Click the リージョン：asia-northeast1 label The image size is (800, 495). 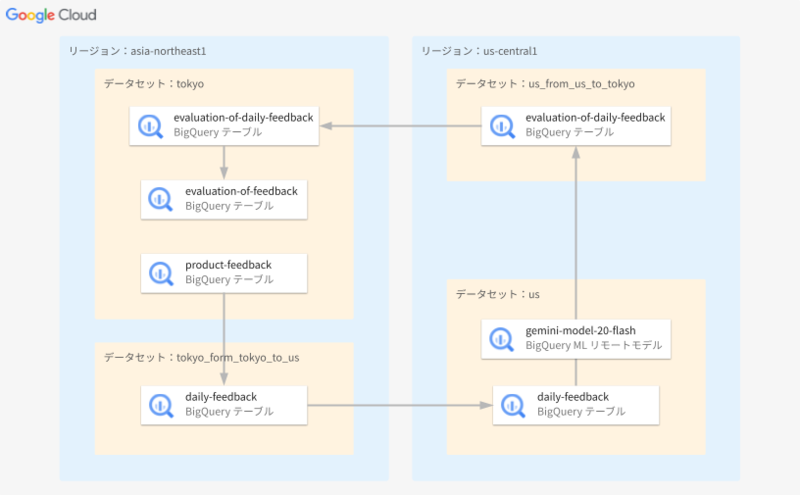click(x=137, y=51)
